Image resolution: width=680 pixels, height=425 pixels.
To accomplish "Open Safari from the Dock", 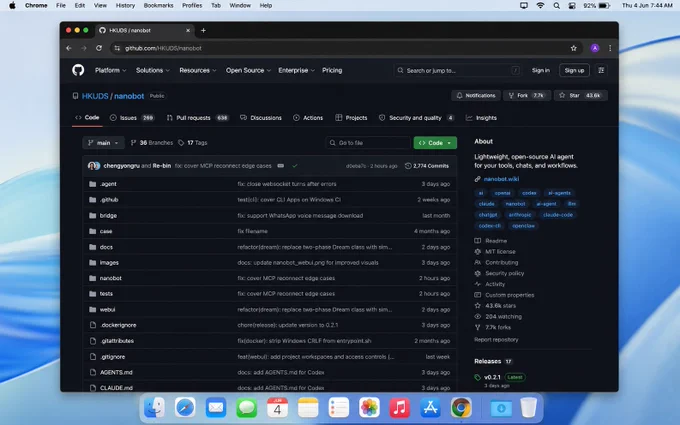I will coord(185,408).
